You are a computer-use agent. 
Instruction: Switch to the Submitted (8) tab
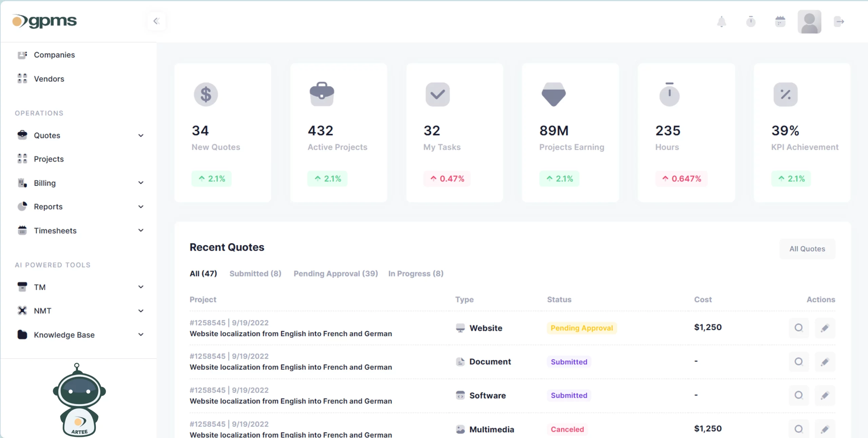255,274
